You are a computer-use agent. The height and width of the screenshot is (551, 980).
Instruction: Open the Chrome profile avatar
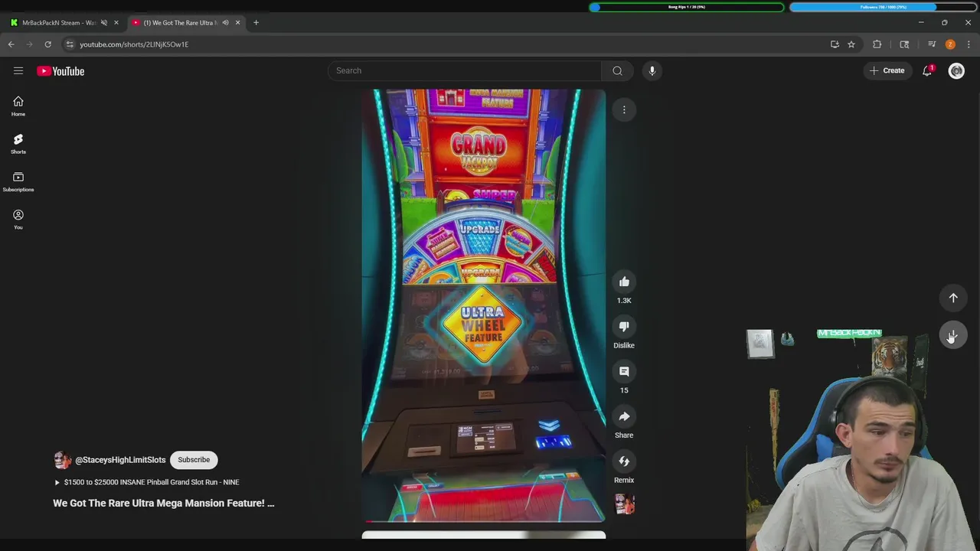pyautogui.click(x=950, y=44)
